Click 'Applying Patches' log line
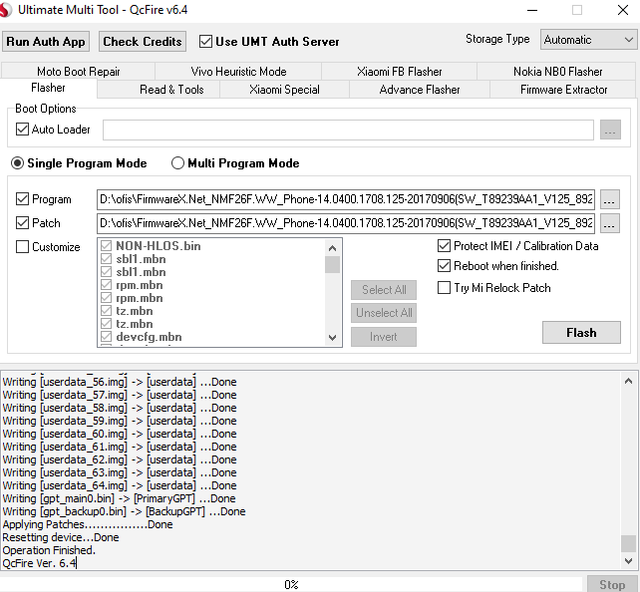Screen dimensions: 640x592 pyautogui.click(x=88, y=524)
